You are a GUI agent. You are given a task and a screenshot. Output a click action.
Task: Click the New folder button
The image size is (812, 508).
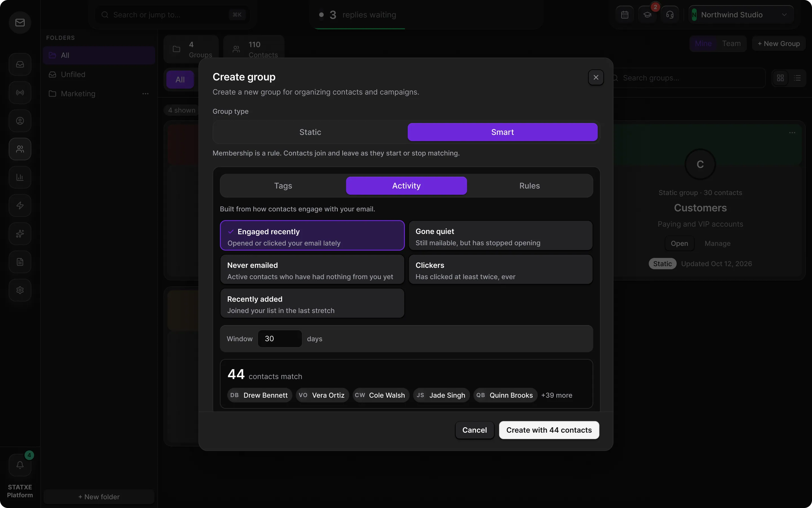[99, 497]
